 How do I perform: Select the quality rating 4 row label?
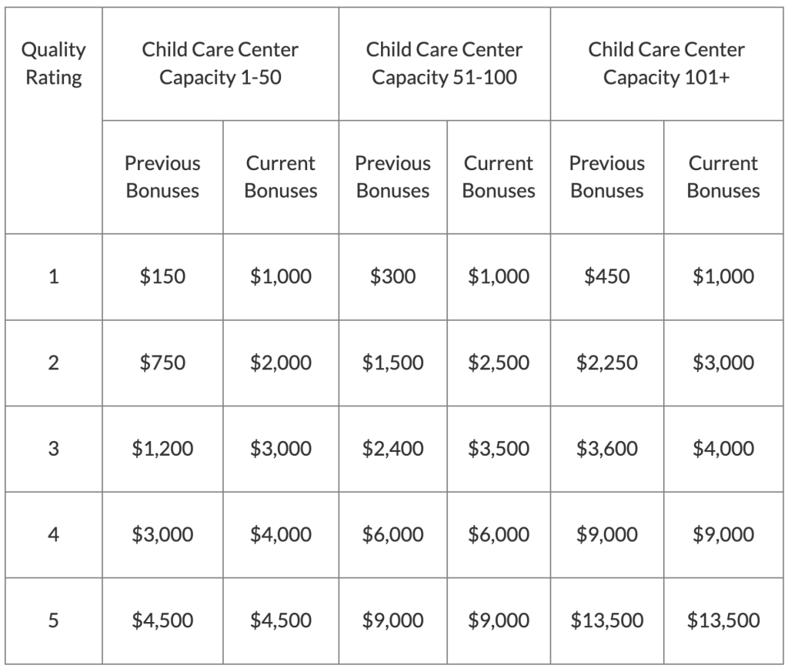pos(53,535)
